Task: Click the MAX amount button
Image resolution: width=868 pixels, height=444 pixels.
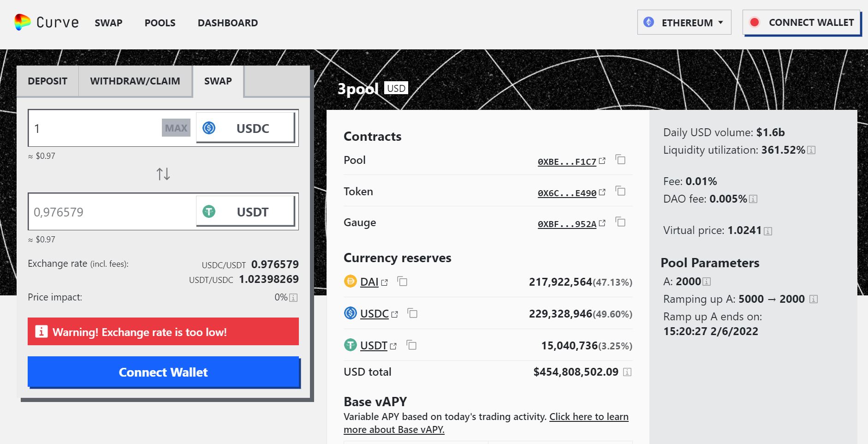Action: (x=176, y=128)
